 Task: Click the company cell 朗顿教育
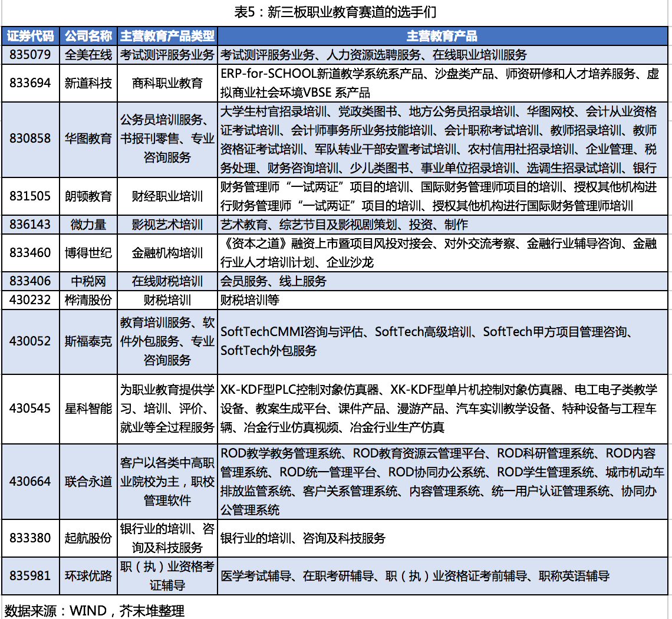click(88, 196)
